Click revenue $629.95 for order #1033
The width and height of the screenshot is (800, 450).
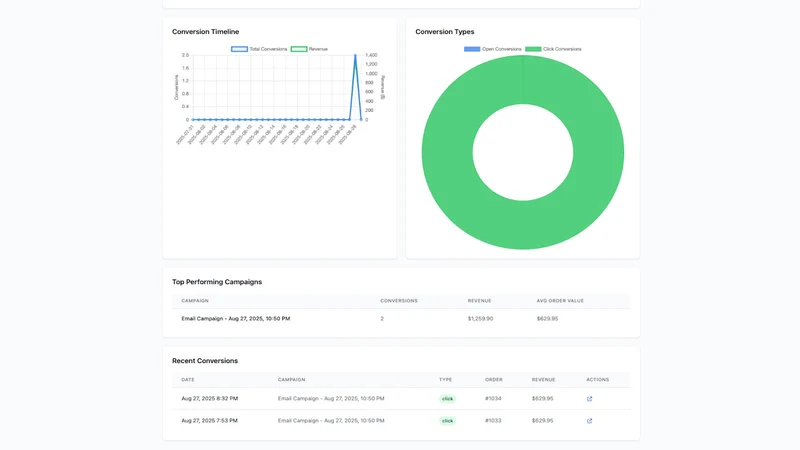pyautogui.click(x=542, y=420)
